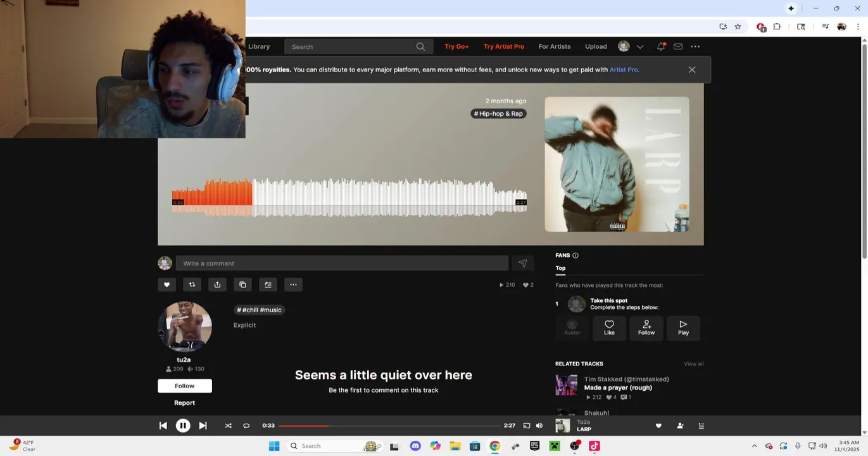Screen dimensions: 868x456
Task: Open the Chrome extensions puzzle icon
Action: click(777, 27)
